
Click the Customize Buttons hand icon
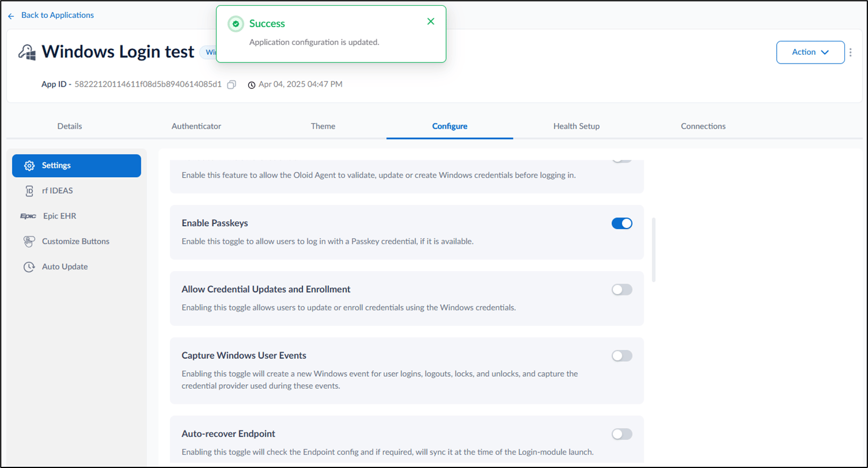pyautogui.click(x=29, y=241)
